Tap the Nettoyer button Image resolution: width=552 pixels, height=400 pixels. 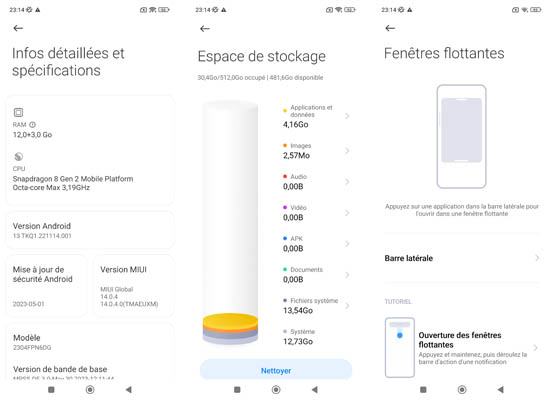pos(276,370)
